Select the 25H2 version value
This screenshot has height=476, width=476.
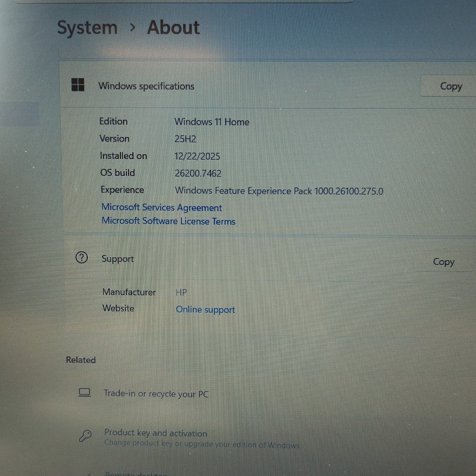coord(185,139)
